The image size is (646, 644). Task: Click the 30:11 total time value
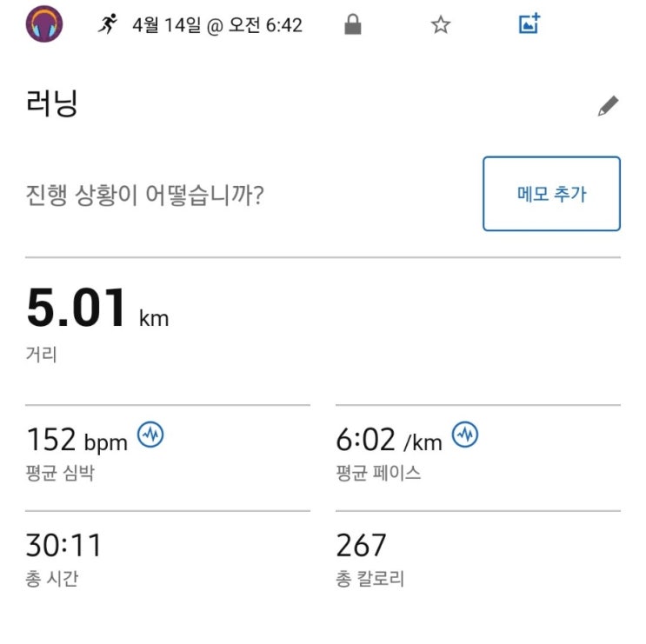pos(63,546)
